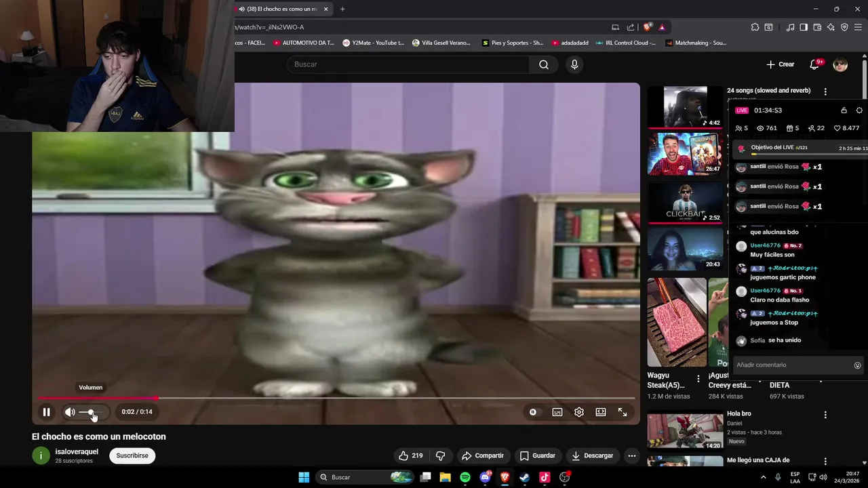The image size is (868, 488).
Task: Click the Guardar button
Action: (x=537, y=455)
